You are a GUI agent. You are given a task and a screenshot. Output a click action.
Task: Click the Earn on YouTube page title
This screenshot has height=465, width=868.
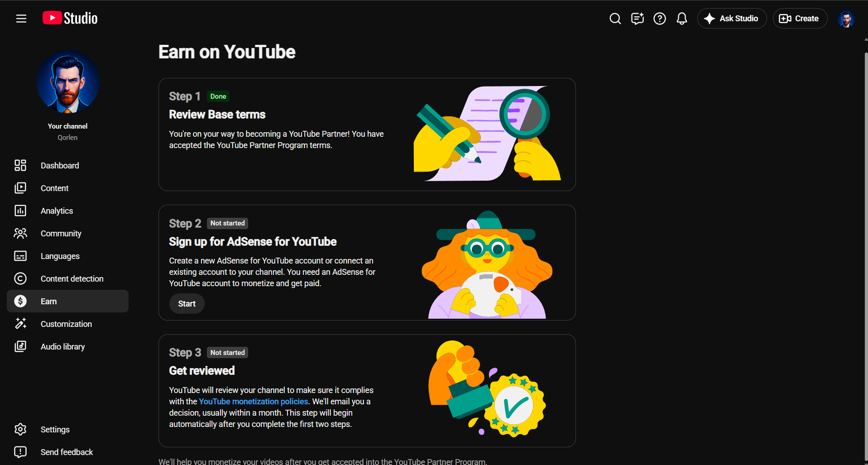point(227,52)
